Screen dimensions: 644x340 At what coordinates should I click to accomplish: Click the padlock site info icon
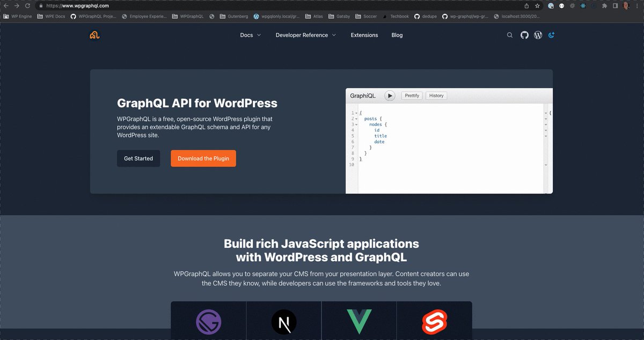(x=41, y=5)
